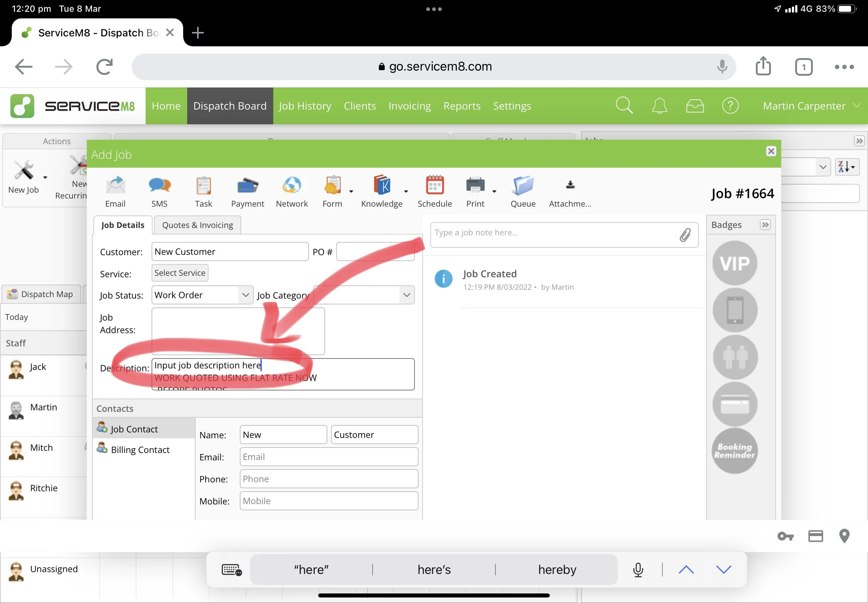The height and width of the screenshot is (603, 868).
Task: Click paperclip to attach file to note
Action: pyautogui.click(x=686, y=235)
